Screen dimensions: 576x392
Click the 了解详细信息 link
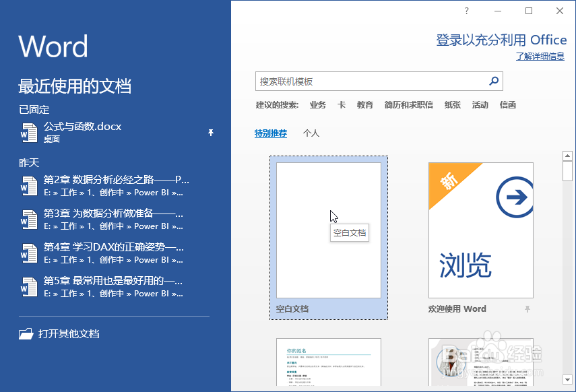pos(540,56)
